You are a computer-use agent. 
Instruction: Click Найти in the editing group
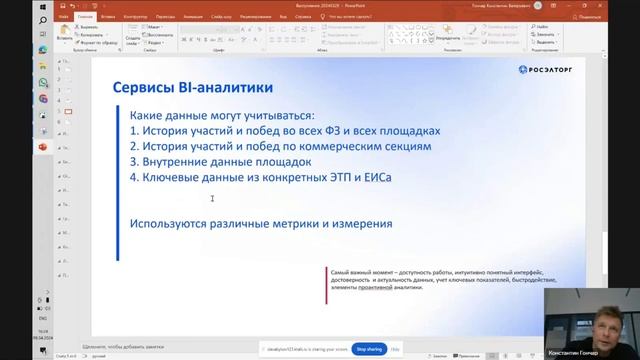(x=540, y=27)
